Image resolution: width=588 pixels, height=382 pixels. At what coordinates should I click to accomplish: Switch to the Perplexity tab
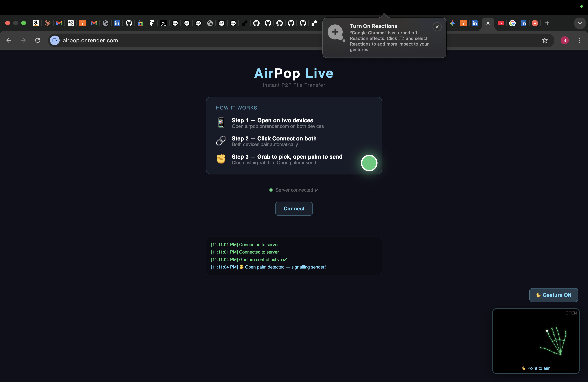535,23
